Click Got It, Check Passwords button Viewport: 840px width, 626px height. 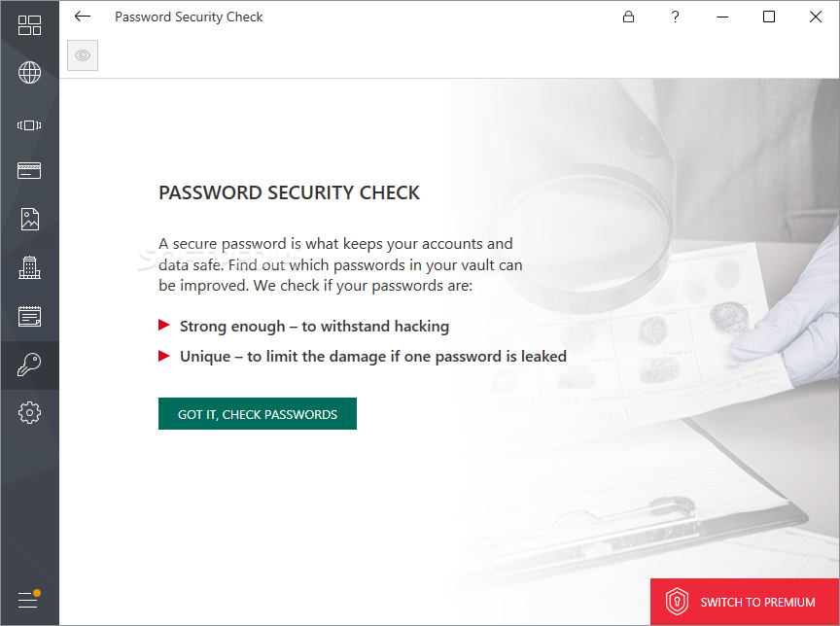[x=257, y=413]
